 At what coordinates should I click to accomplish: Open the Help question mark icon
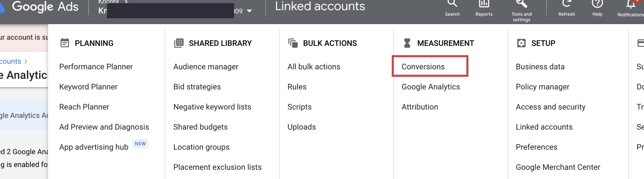[x=597, y=4]
